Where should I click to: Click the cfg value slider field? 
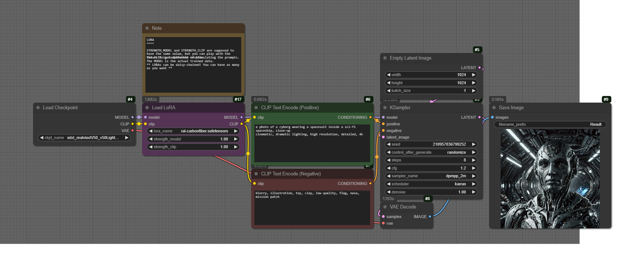pos(431,168)
